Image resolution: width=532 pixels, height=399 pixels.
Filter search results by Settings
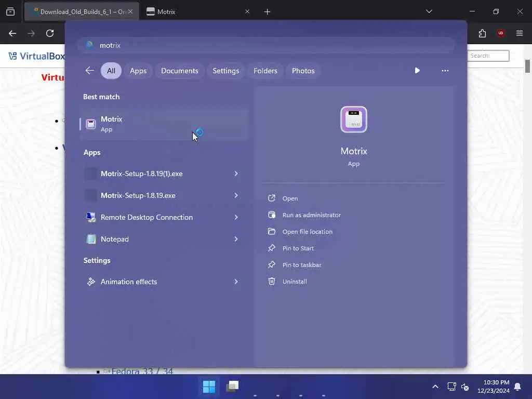click(x=225, y=71)
